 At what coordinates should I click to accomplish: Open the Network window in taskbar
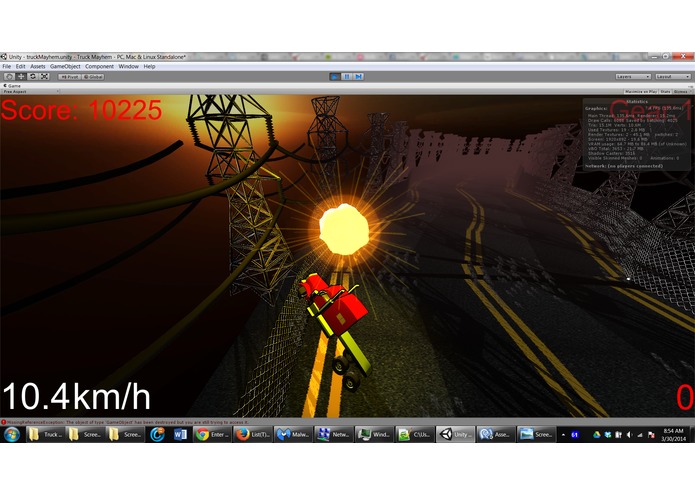pos(333,435)
